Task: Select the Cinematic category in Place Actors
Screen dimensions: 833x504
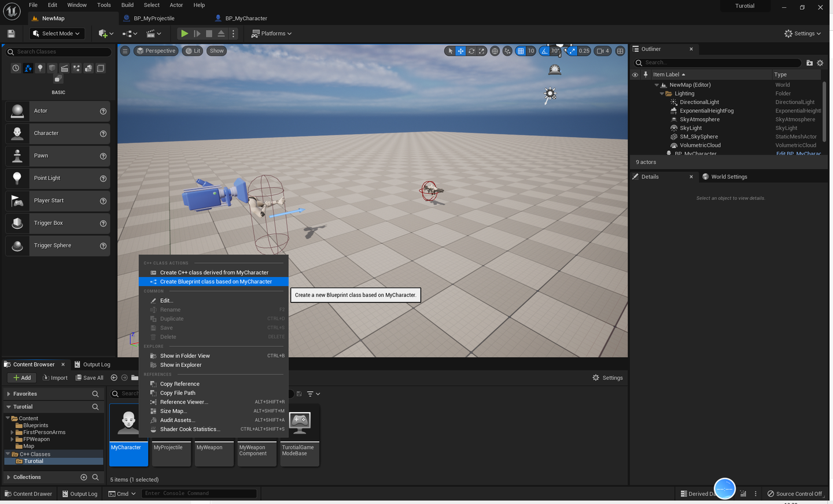Action: 64,68
